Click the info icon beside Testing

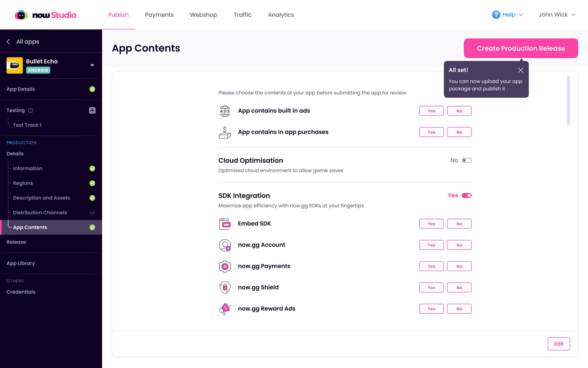coord(31,110)
